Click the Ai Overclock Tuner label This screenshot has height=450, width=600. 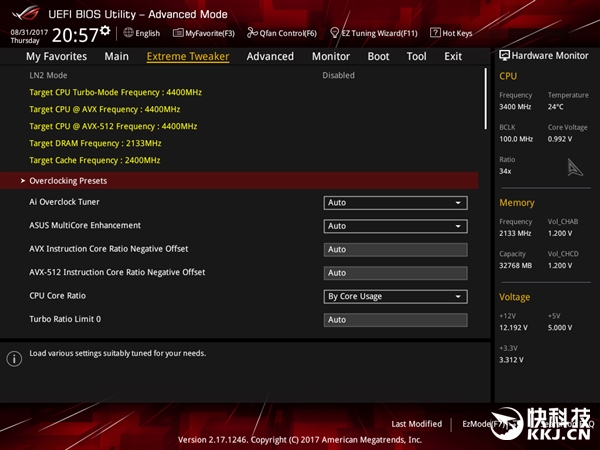pos(64,202)
